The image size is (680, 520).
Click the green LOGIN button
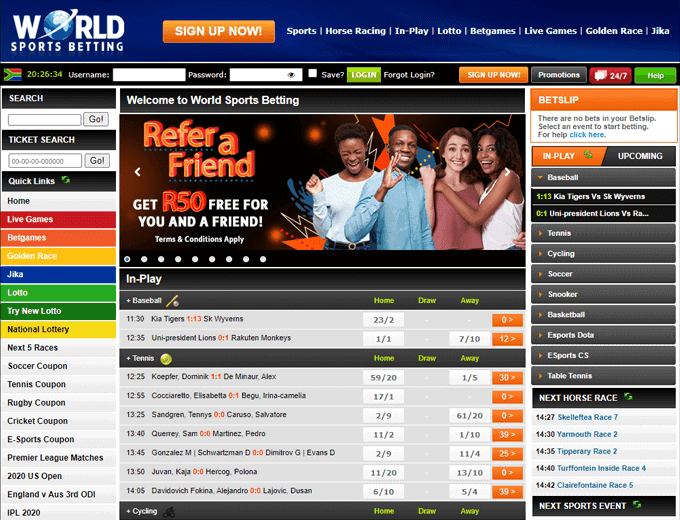[364, 75]
